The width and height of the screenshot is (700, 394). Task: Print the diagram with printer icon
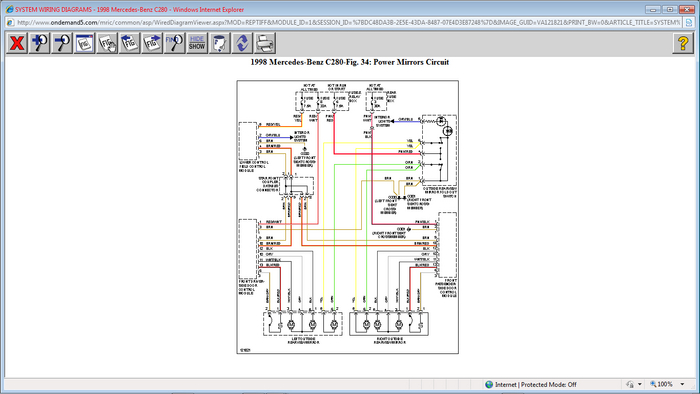(x=265, y=43)
